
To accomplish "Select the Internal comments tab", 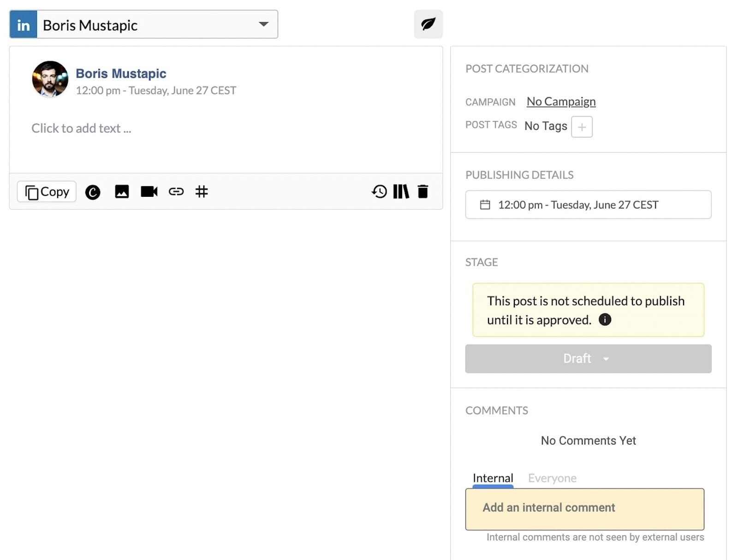I will coord(493,478).
